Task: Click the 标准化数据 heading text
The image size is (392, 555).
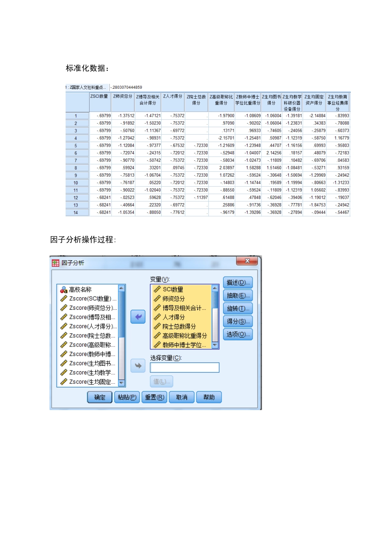Action: click(87, 68)
